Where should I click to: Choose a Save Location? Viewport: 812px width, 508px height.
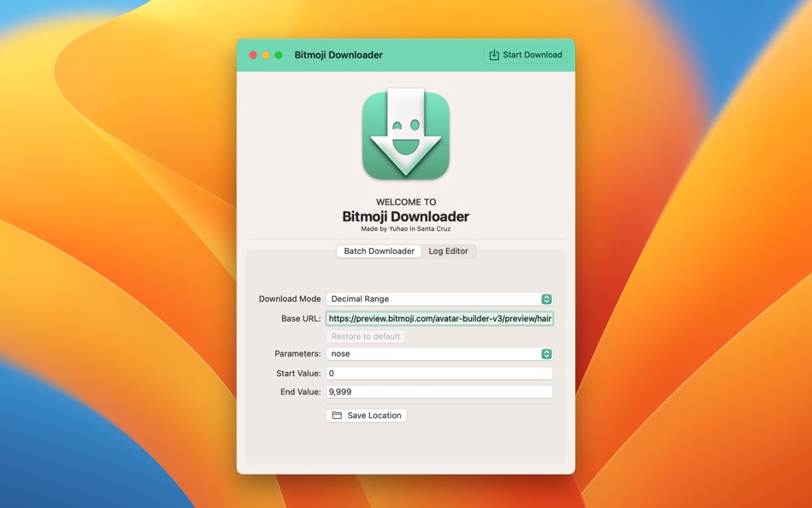coord(367,416)
